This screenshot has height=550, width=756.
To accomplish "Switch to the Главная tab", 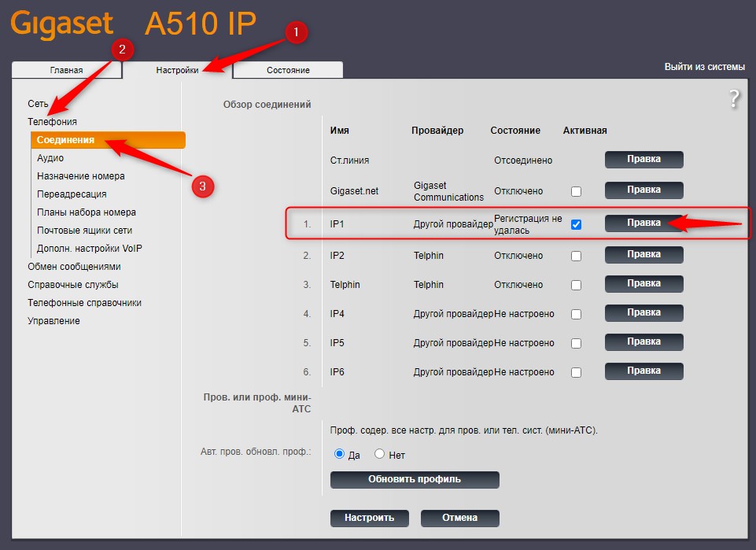I will (67, 70).
